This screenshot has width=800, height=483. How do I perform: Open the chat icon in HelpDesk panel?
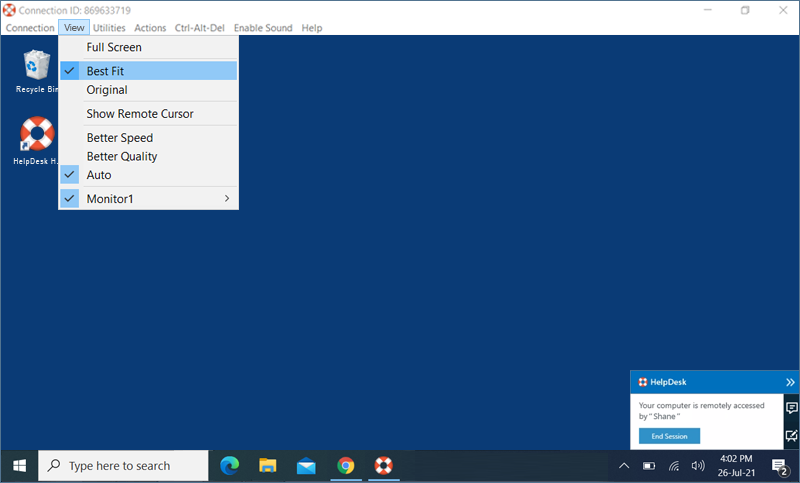point(791,408)
